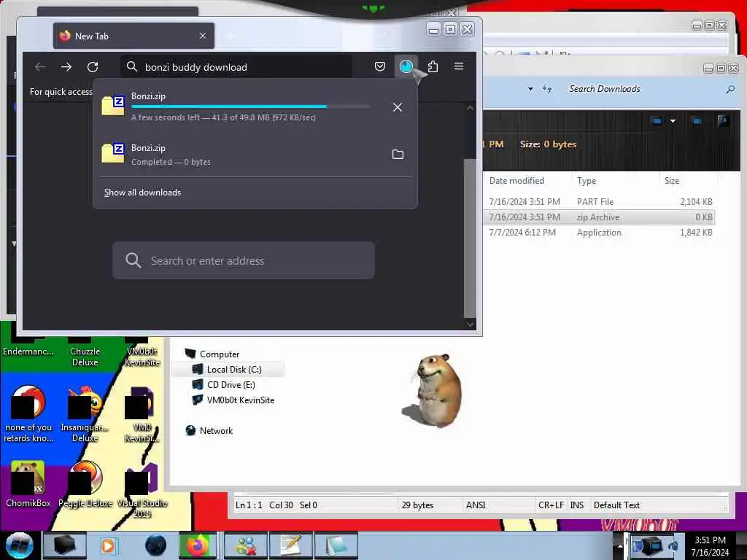The height and width of the screenshot is (560, 747).
Task: Click CR+LF in editor status bar
Action: pyautogui.click(x=551, y=505)
